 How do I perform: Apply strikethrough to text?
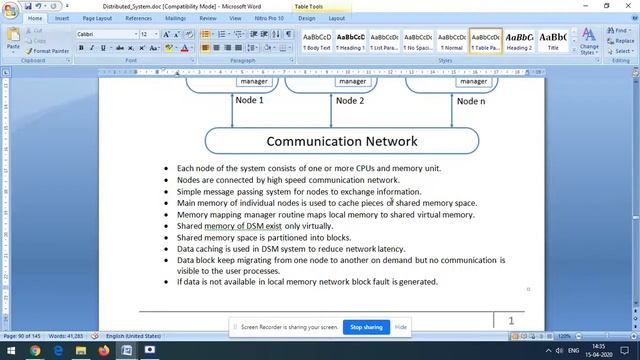click(120, 48)
